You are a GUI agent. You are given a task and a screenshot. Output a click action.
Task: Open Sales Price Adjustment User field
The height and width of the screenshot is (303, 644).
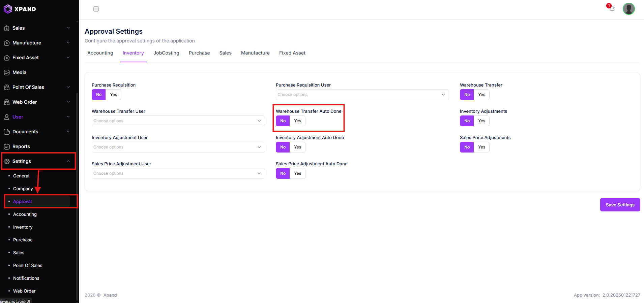pyautogui.click(x=178, y=173)
